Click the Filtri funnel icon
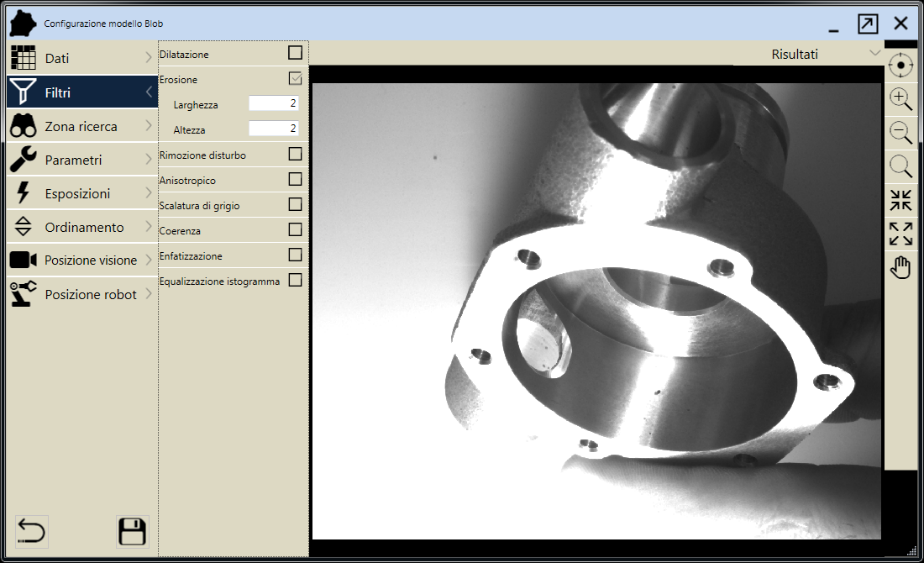 coord(23,92)
